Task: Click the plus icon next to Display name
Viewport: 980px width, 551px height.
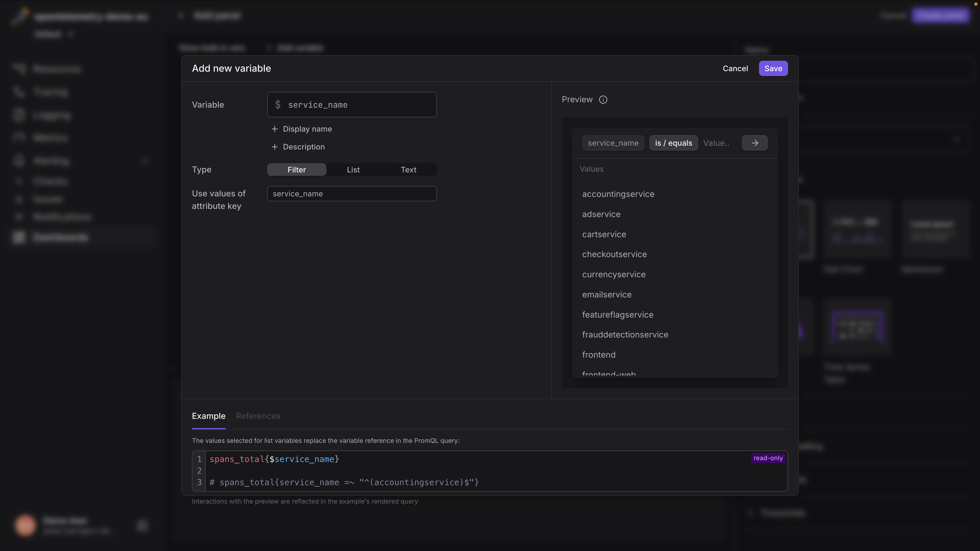Action: pyautogui.click(x=274, y=129)
